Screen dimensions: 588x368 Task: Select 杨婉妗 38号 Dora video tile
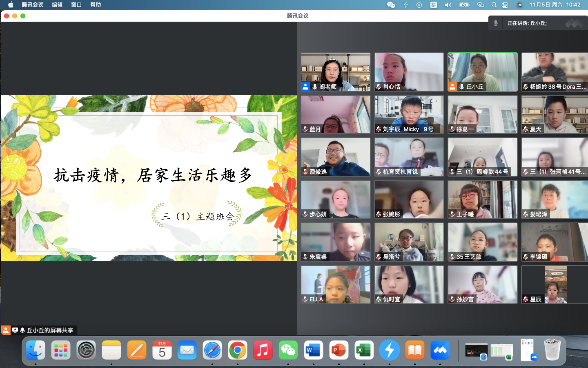(555, 72)
